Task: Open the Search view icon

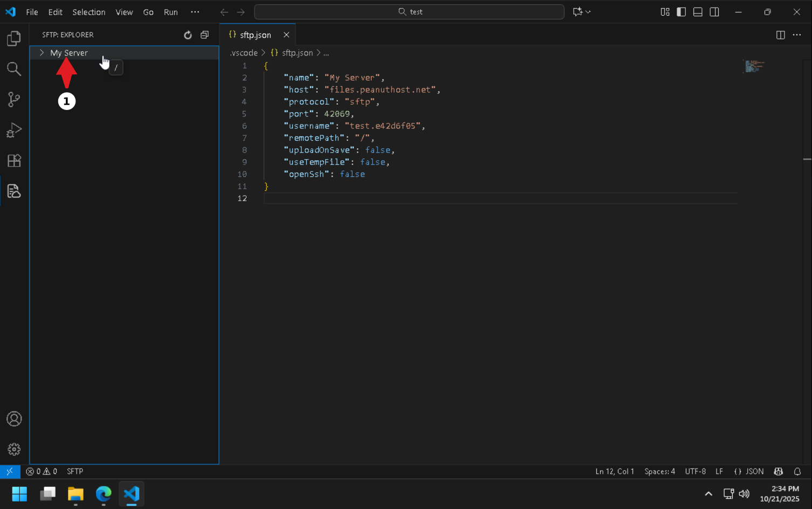Action: (x=14, y=68)
